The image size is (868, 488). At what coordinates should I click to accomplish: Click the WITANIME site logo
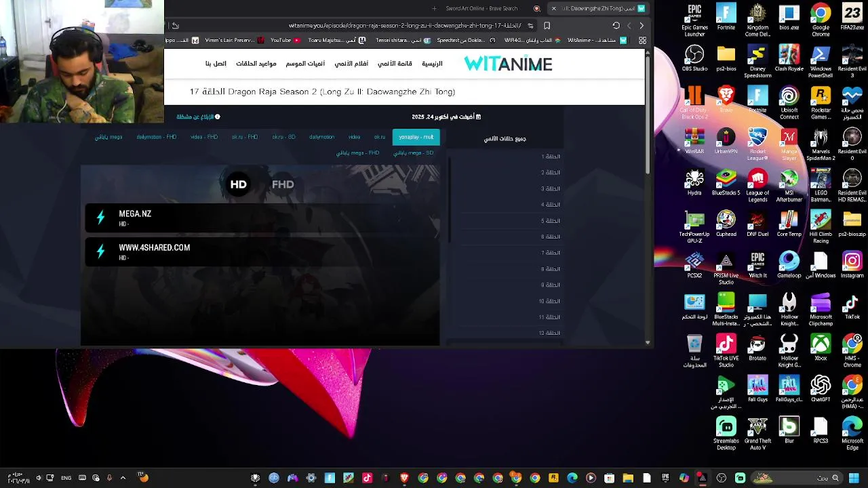[508, 64]
